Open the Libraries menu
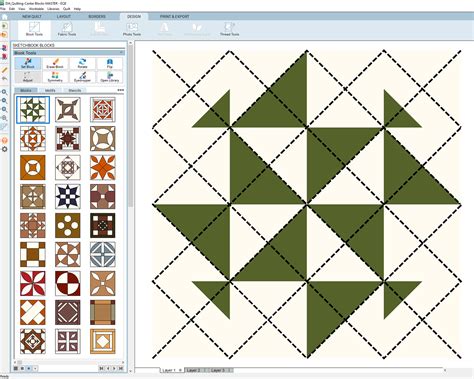Screen dimensions: 474x379 coord(53,9)
